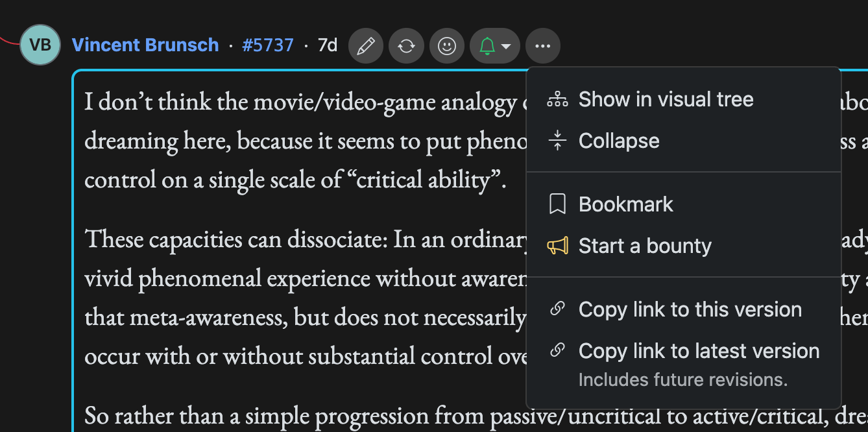The image size is (868, 432).
Task: Open the #5737 post number link
Action: tap(268, 45)
